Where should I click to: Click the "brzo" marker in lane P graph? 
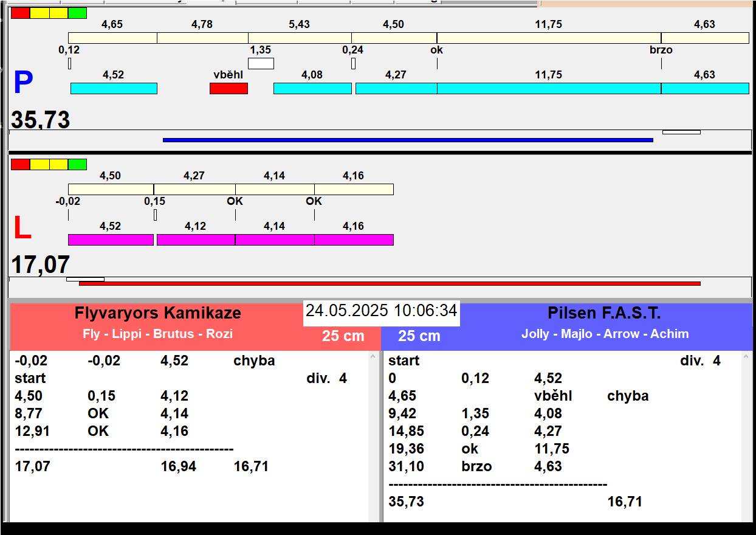coord(661,50)
